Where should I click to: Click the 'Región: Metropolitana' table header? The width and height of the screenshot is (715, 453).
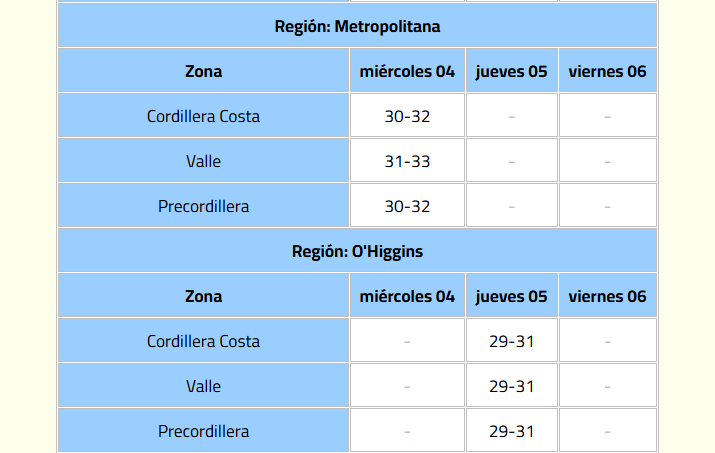click(x=357, y=26)
